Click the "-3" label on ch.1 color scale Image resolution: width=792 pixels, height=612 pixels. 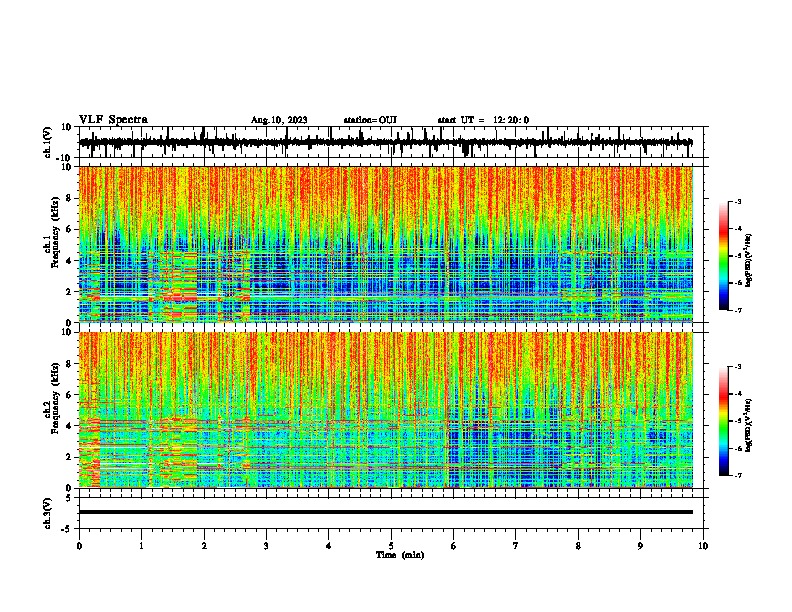coord(738,201)
